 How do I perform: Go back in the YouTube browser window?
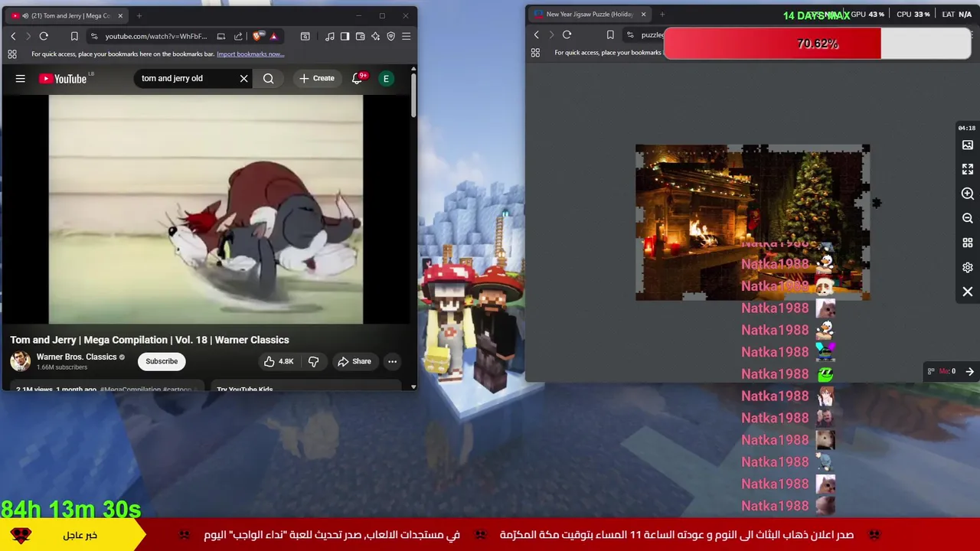point(13,36)
